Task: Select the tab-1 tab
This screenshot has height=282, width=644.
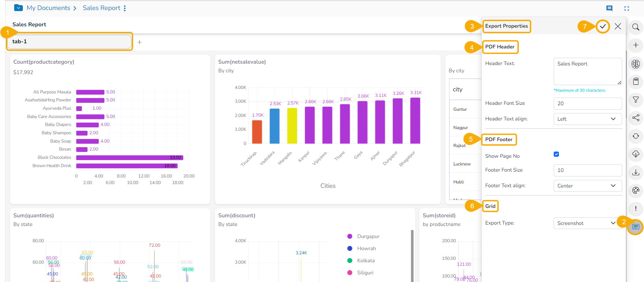Action: tap(69, 42)
